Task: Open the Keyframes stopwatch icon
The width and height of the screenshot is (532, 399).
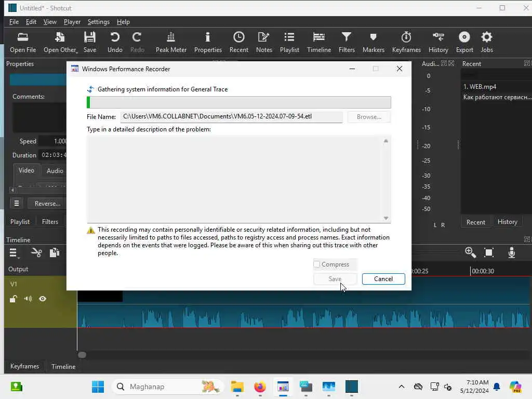Action: click(406, 42)
